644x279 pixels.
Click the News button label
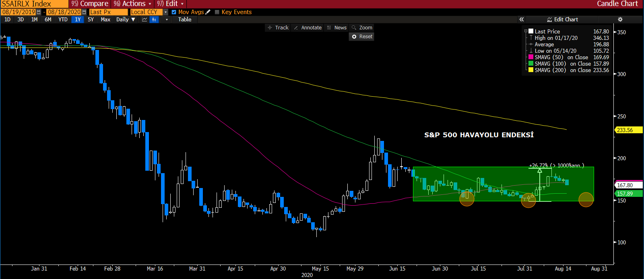(341, 28)
